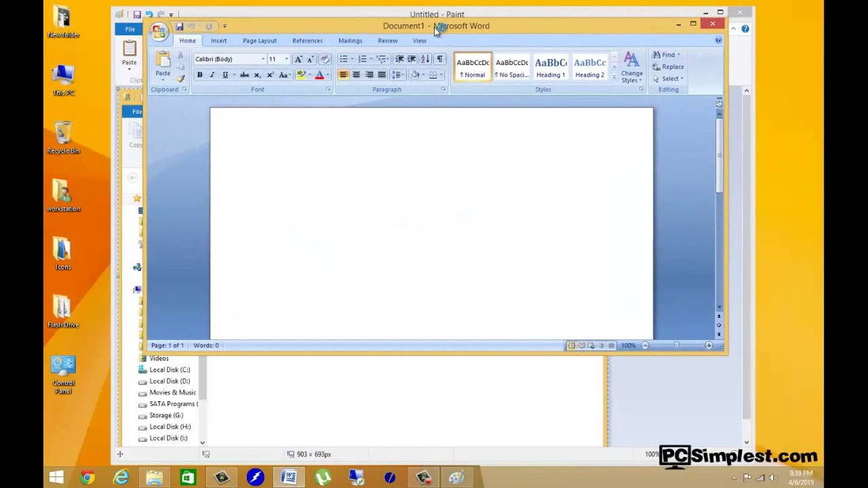Open uTorrent from the taskbar
This screenshot has width=868, height=488.
point(323,478)
